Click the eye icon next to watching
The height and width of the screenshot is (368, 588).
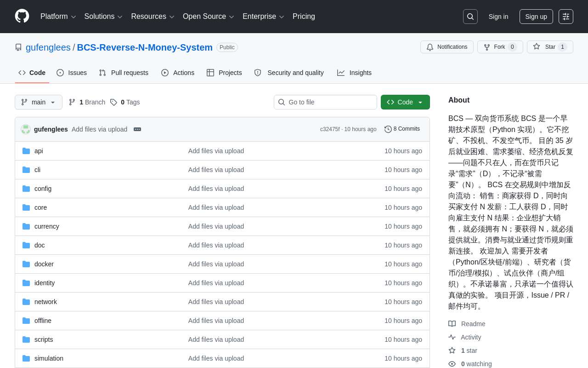[x=452, y=364]
